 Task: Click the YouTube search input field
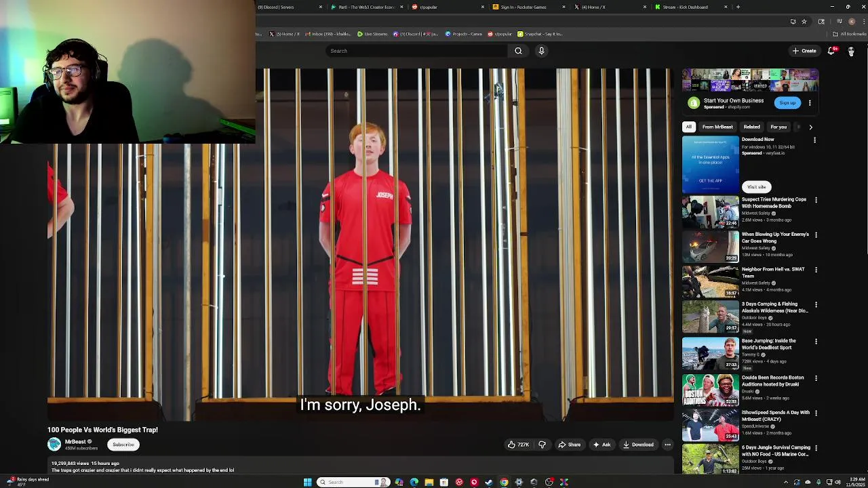(x=416, y=51)
